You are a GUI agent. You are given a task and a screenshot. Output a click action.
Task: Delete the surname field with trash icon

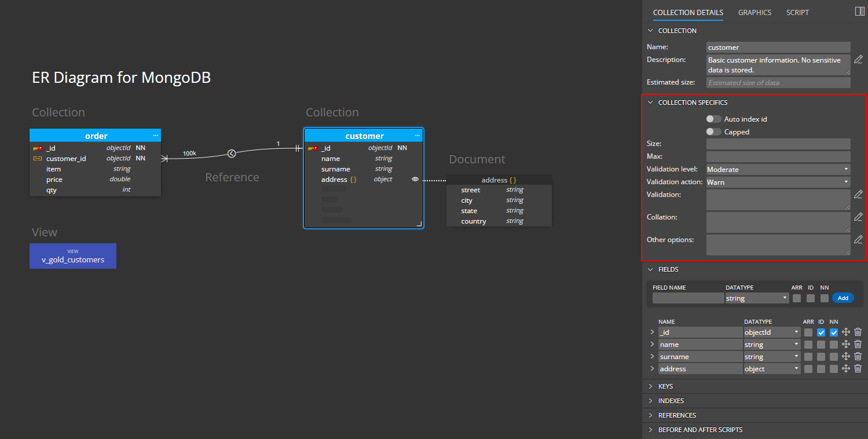(x=858, y=357)
